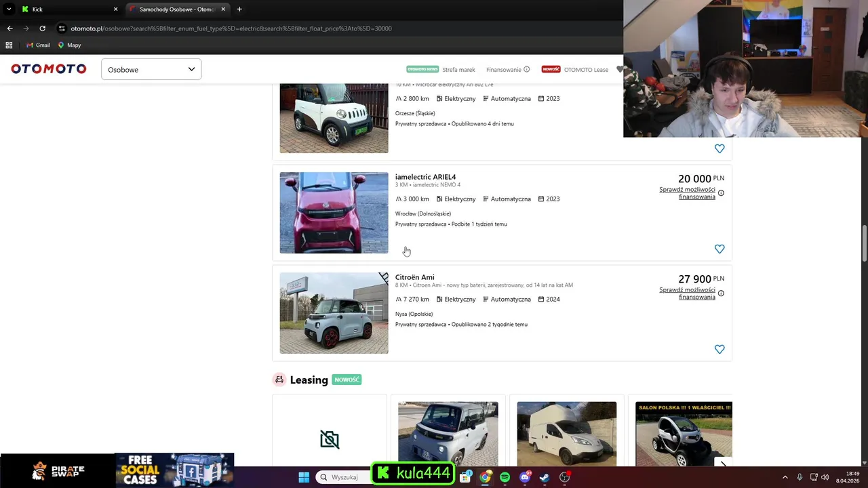This screenshot has width=868, height=488.
Task: Close the Kick tab
Action: (115, 9)
